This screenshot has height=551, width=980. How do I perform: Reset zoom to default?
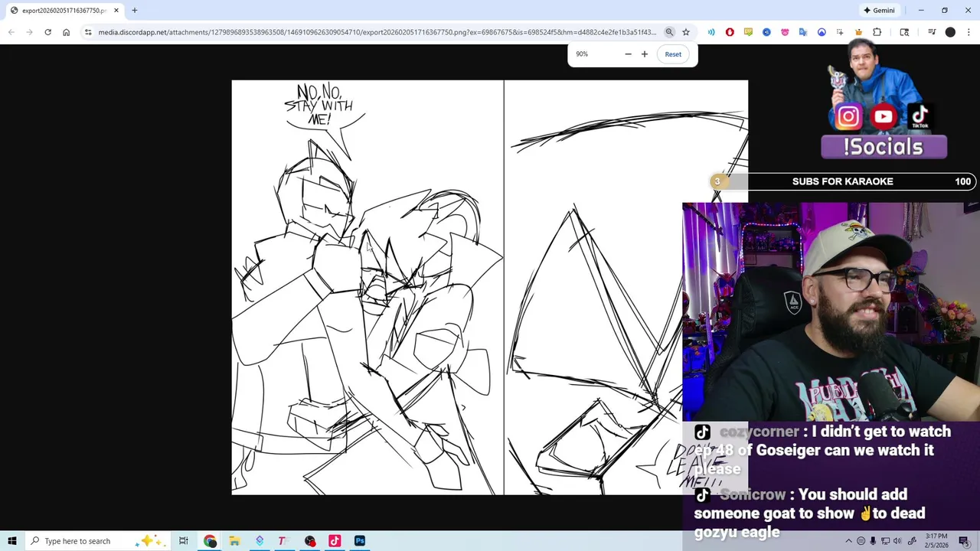673,54
